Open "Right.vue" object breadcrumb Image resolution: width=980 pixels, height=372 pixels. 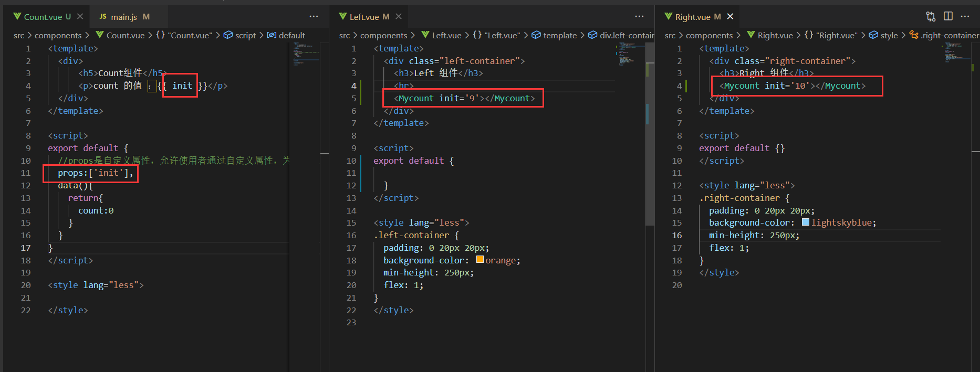[831, 36]
